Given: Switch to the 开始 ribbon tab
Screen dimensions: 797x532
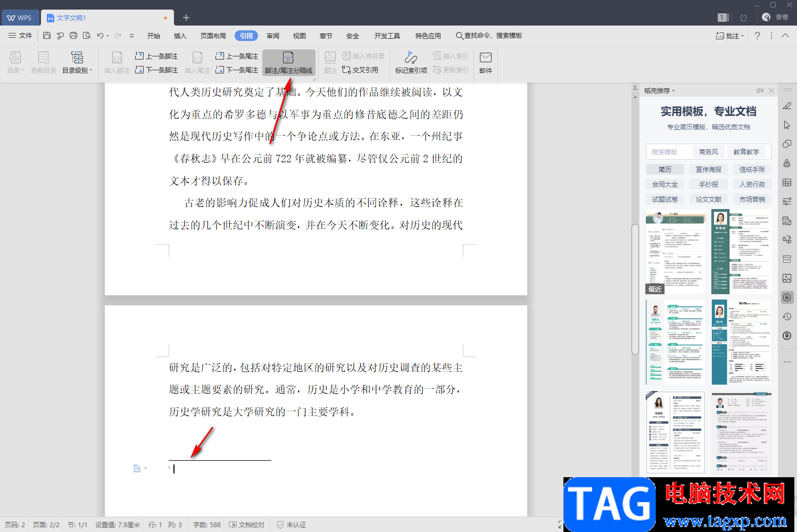Looking at the screenshot, I should [x=154, y=36].
